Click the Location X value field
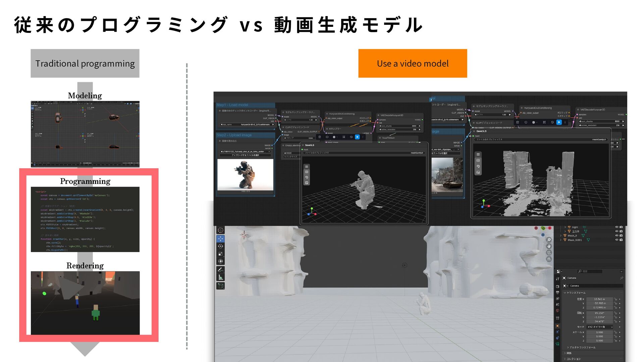Image resolution: width=644 pixels, height=362 pixels. (x=599, y=299)
